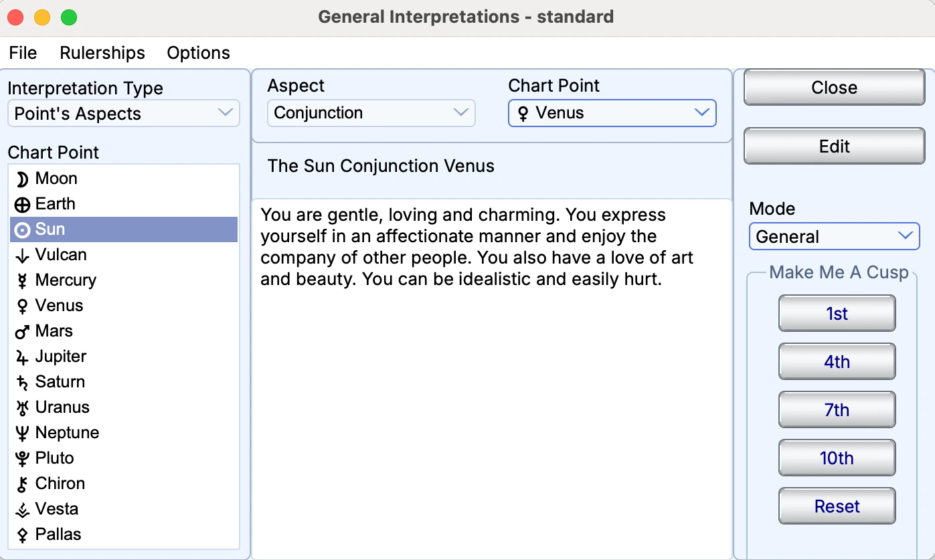The image size is (935, 560).
Task: Click the Mercury symbol icon
Action: tap(23, 280)
